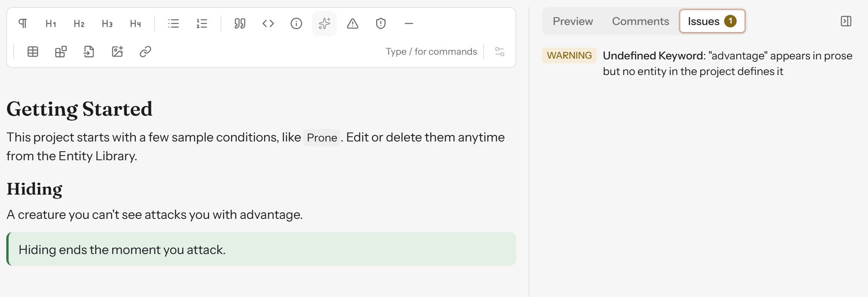Apply Heading 3 format
Image resolution: width=868 pixels, height=297 pixels.
coord(107,23)
